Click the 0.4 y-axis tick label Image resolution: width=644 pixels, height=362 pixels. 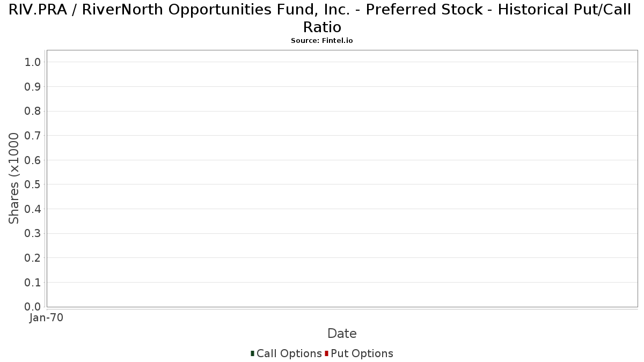pos(33,209)
